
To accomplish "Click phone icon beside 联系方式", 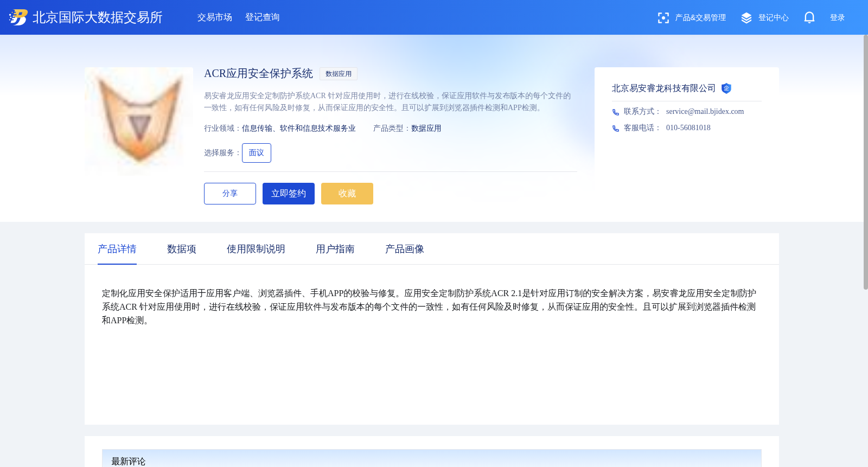I will click(x=616, y=112).
